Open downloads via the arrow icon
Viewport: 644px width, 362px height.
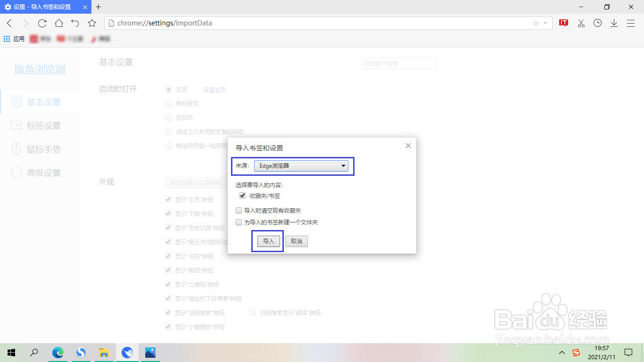[x=614, y=23]
